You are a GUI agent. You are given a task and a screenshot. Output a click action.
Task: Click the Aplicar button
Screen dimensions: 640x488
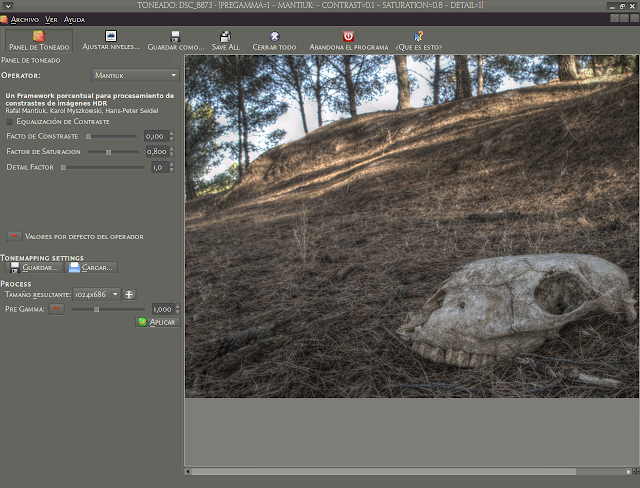point(157,322)
